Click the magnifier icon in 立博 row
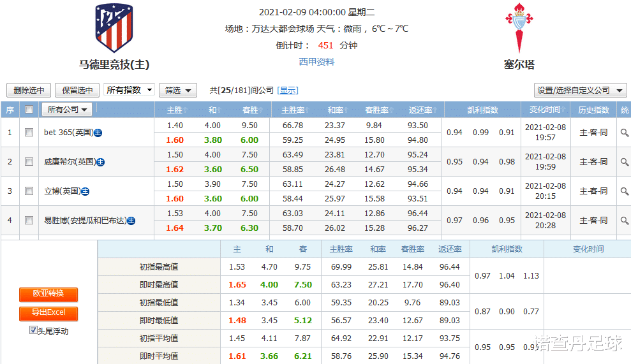Viewport: 631px width, 364px height. click(x=624, y=191)
